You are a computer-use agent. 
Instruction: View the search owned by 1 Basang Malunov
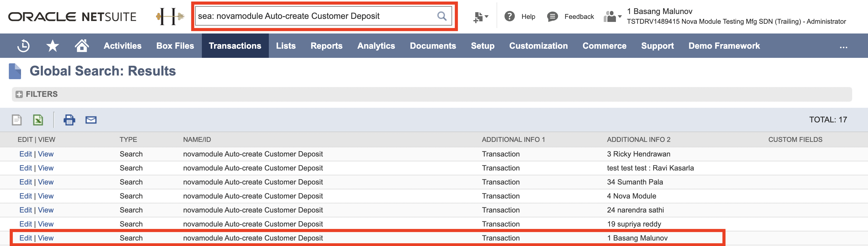click(46, 238)
